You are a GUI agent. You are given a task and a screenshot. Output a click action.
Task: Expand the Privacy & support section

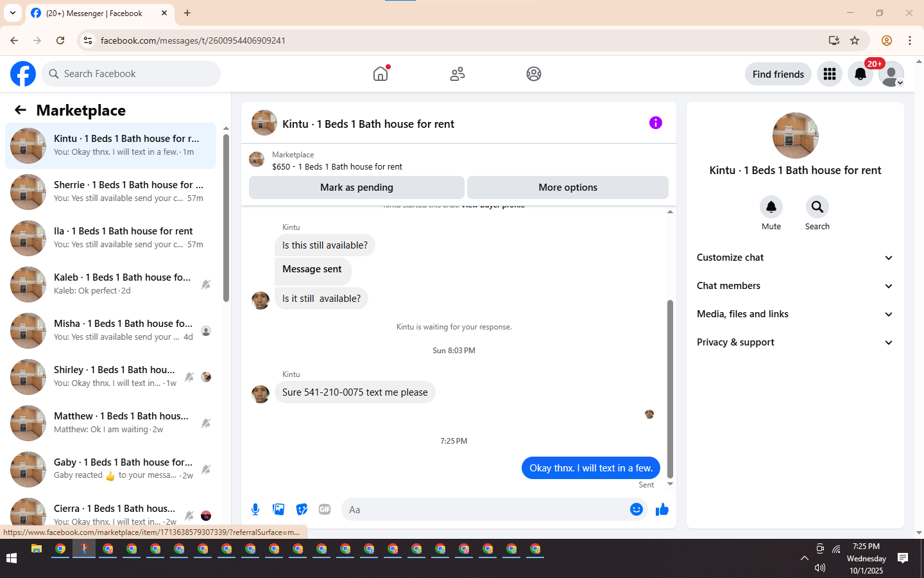coord(795,342)
